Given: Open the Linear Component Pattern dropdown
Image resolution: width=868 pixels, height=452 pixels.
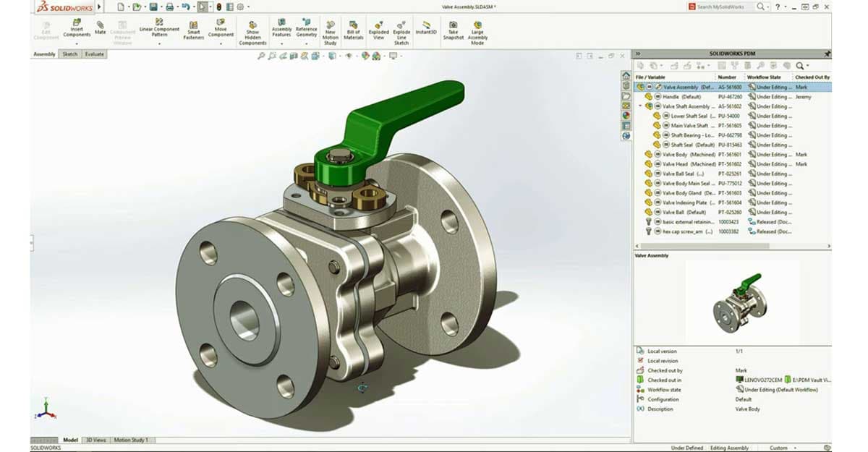Looking at the screenshot, I should coord(159,44).
